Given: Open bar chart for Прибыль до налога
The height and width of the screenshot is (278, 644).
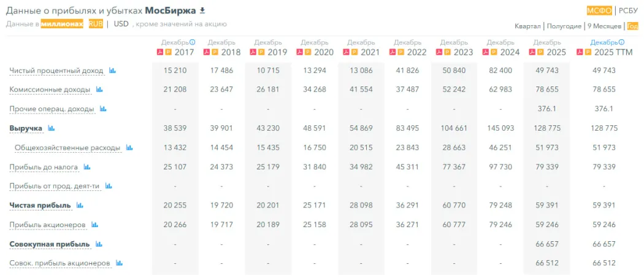Looking at the screenshot, I should tap(87, 167).
